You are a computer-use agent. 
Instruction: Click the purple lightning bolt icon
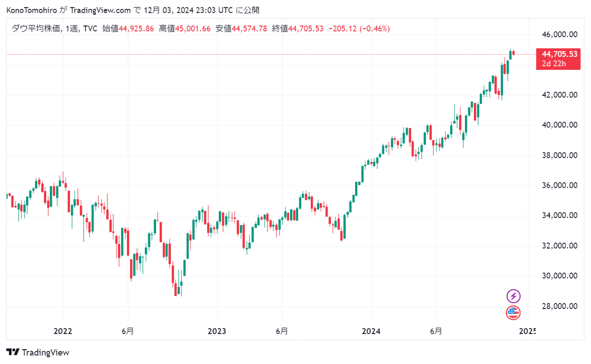click(x=513, y=296)
